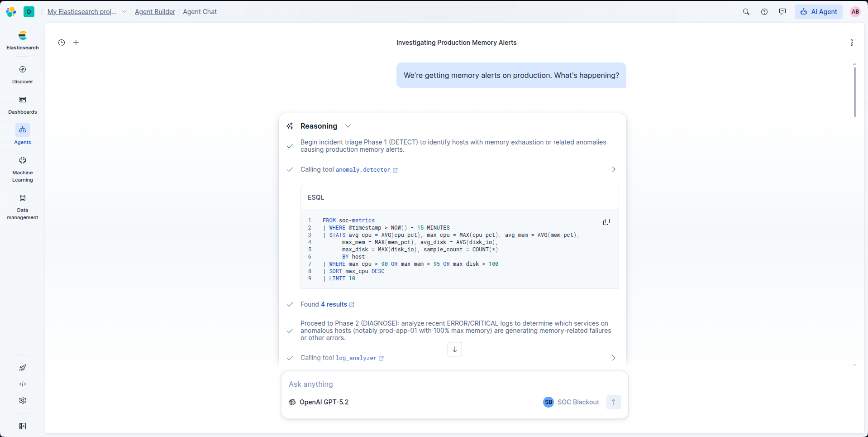Open Discover from sidebar

[x=23, y=75]
